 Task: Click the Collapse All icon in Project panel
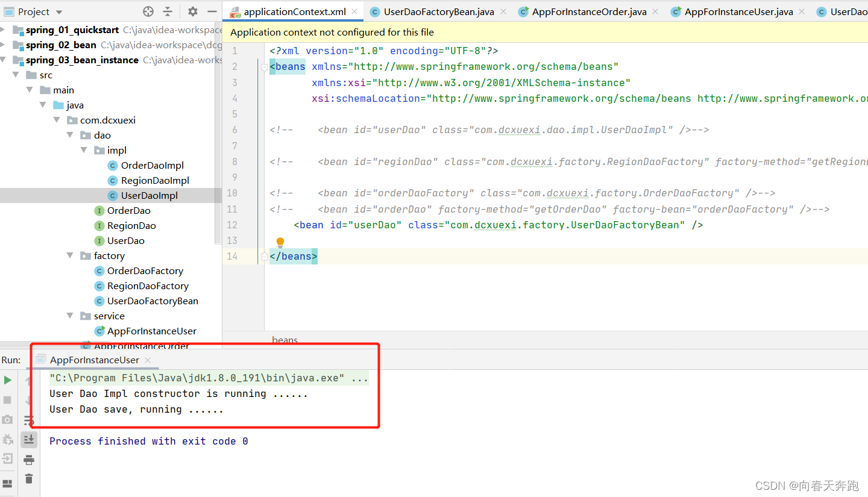click(168, 11)
